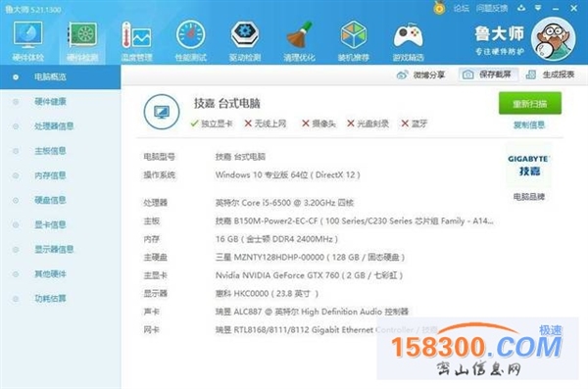Screen dimensions: 588x389
Task: Click the 鲁大师 avatar portrait
Action: 553,39
